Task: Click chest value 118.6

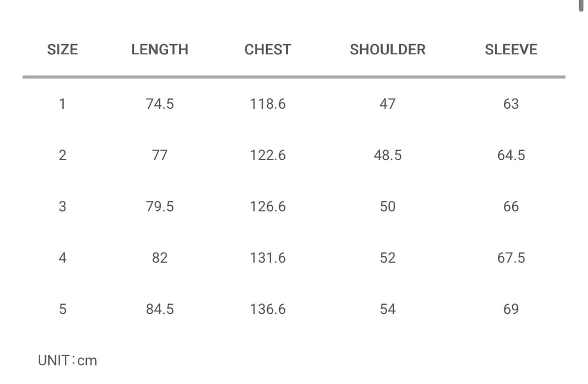Action: click(268, 104)
